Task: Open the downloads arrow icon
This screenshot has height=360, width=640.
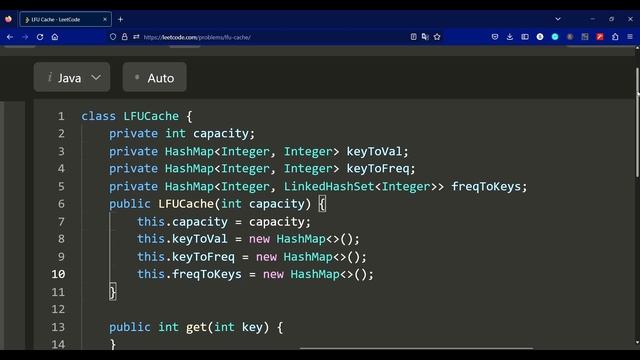Action: point(510,37)
